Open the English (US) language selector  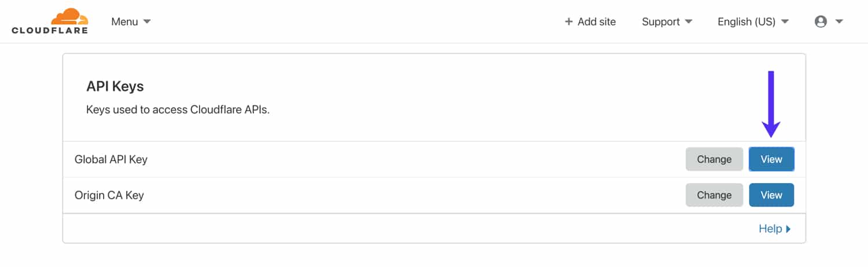point(746,22)
